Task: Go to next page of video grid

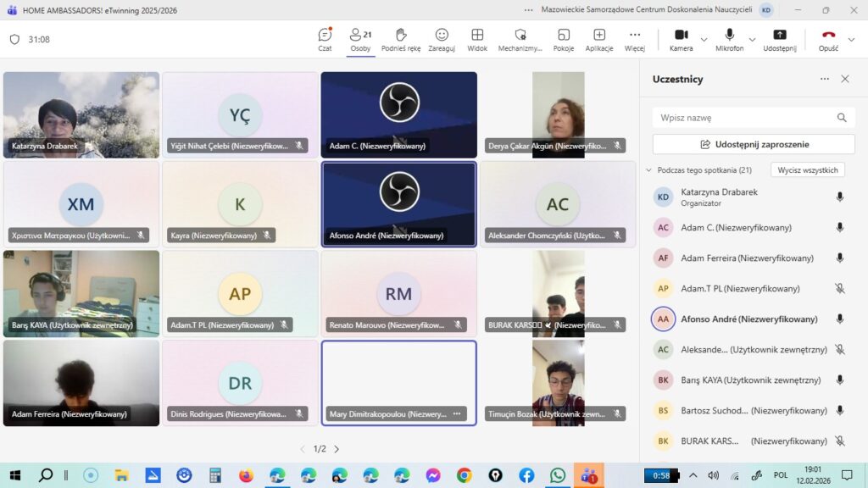Action: [x=337, y=449]
